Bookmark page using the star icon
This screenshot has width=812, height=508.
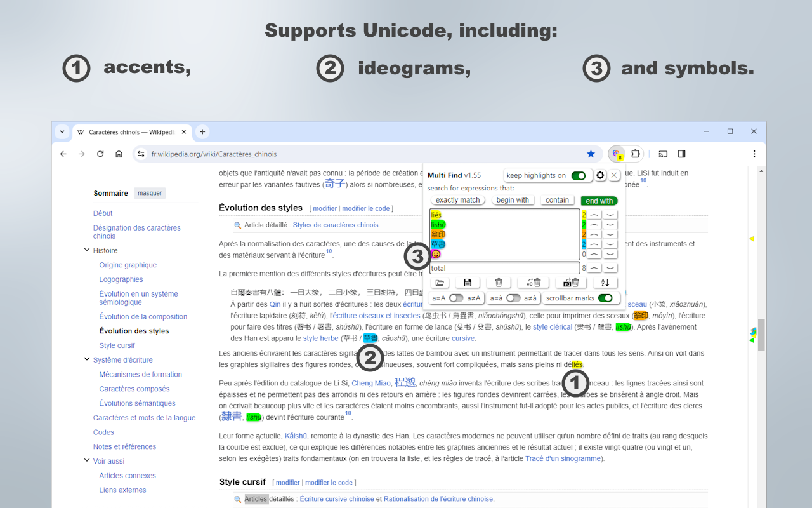point(591,154)
